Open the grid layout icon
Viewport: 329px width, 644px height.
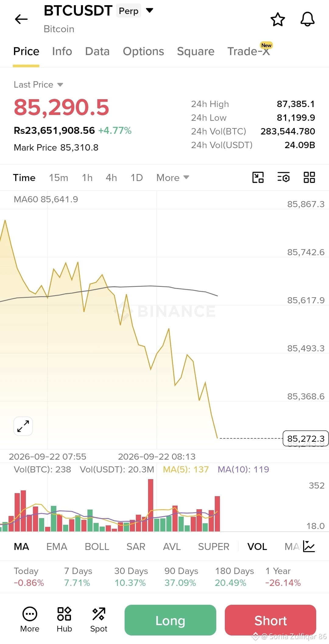[x=309, y=177]
